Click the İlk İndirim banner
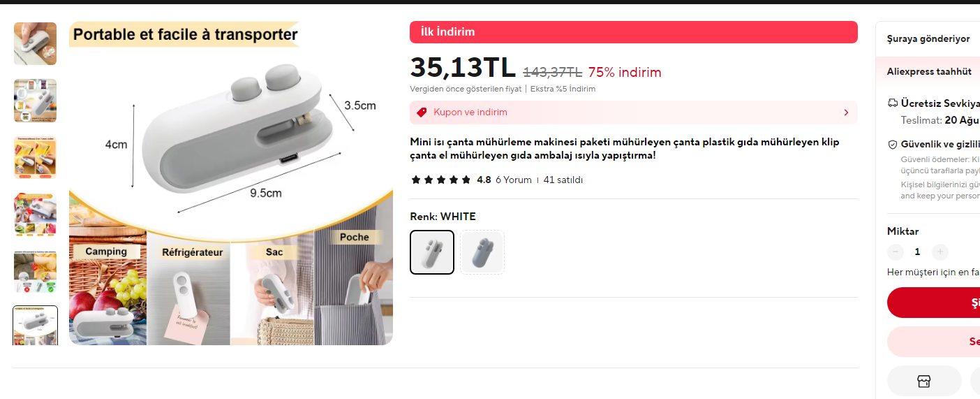 pyautogui.click(x=634, y=32)
